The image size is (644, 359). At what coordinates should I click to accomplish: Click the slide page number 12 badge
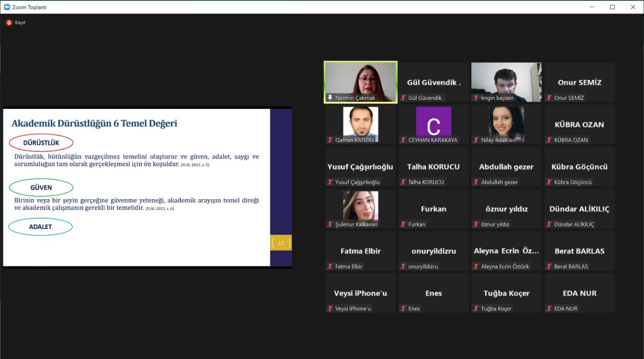[x=281, y=243]
